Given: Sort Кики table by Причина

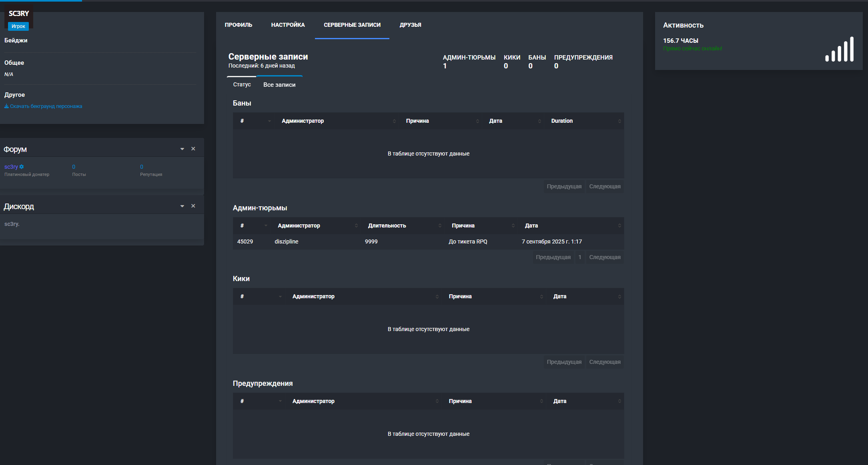Looking at the screenshot, I should [494, 296].
